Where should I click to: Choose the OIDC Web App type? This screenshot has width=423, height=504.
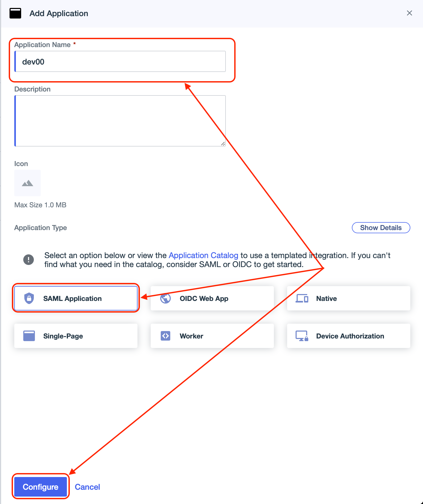coord(212,298)
